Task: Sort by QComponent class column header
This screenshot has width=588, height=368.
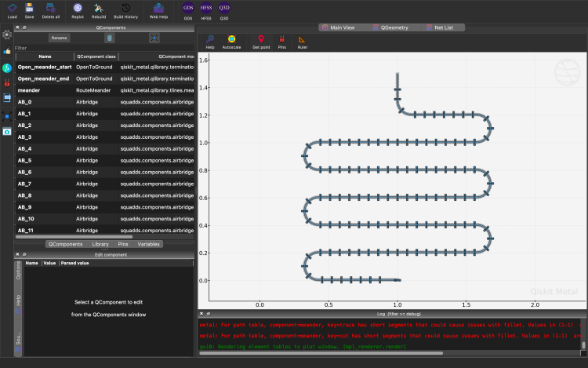Action: click(x=96, y=56)
